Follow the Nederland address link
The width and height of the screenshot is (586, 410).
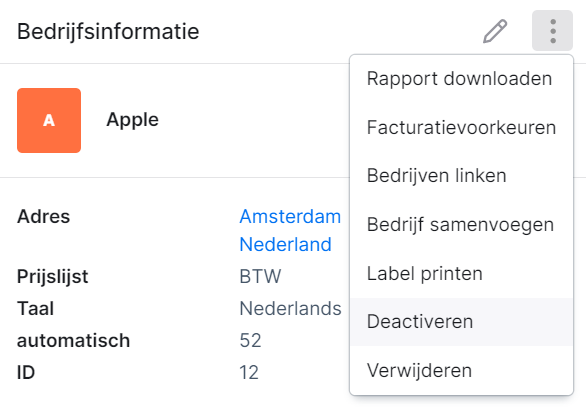pos(286,244)
